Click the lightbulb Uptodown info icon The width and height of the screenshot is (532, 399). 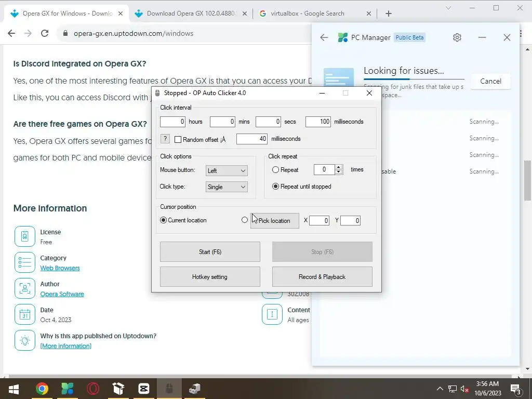point(25,340)
